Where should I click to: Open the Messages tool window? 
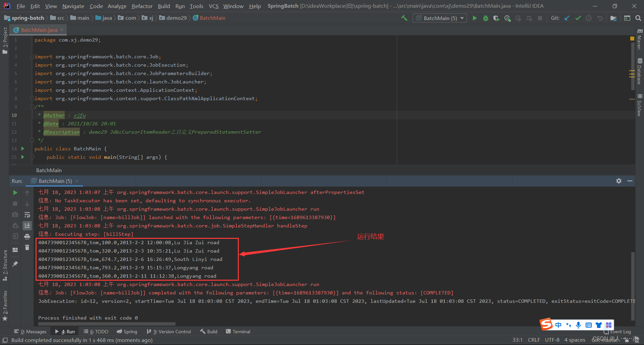pyautogui.click(x=30, y=332)
